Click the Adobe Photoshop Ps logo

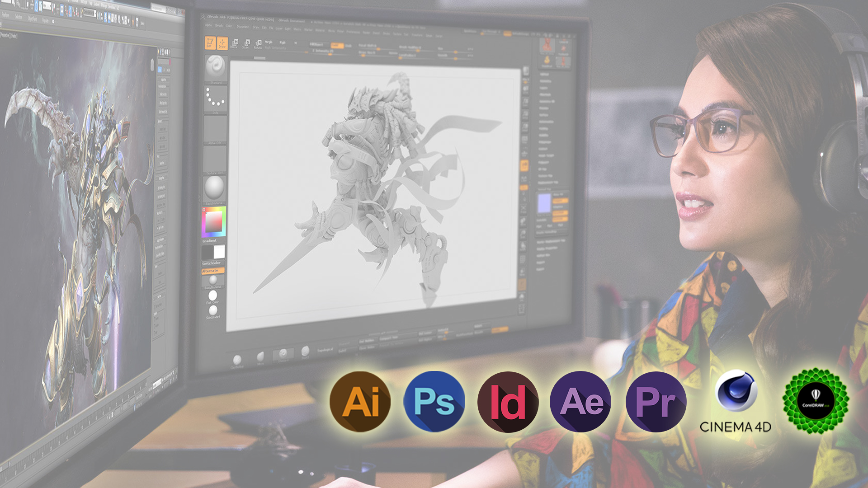[434, 402]
